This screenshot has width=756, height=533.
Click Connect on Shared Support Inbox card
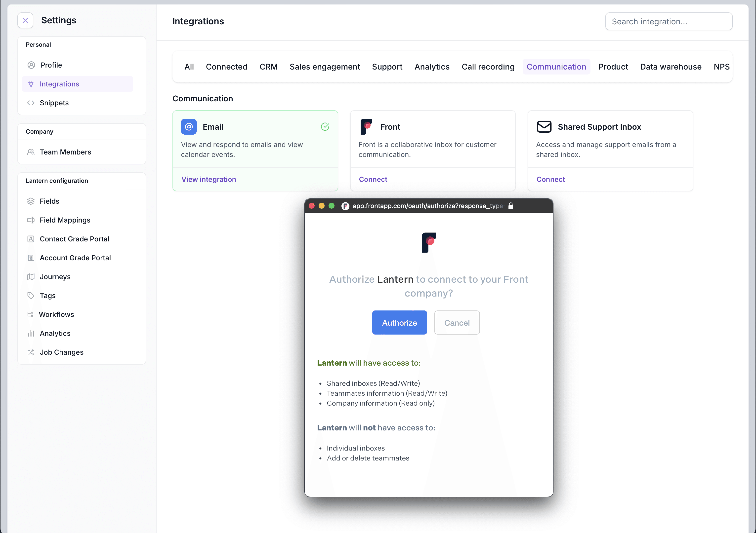point(550,179)
